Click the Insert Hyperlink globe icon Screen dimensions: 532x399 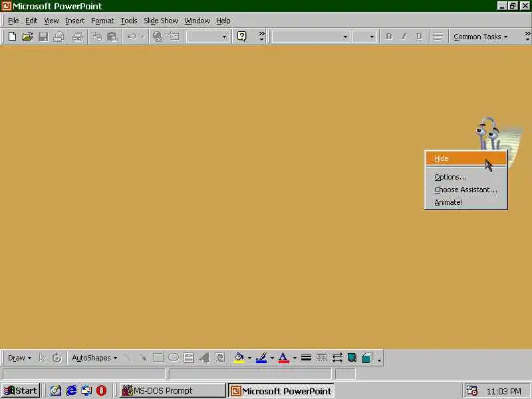coord(158,37)
